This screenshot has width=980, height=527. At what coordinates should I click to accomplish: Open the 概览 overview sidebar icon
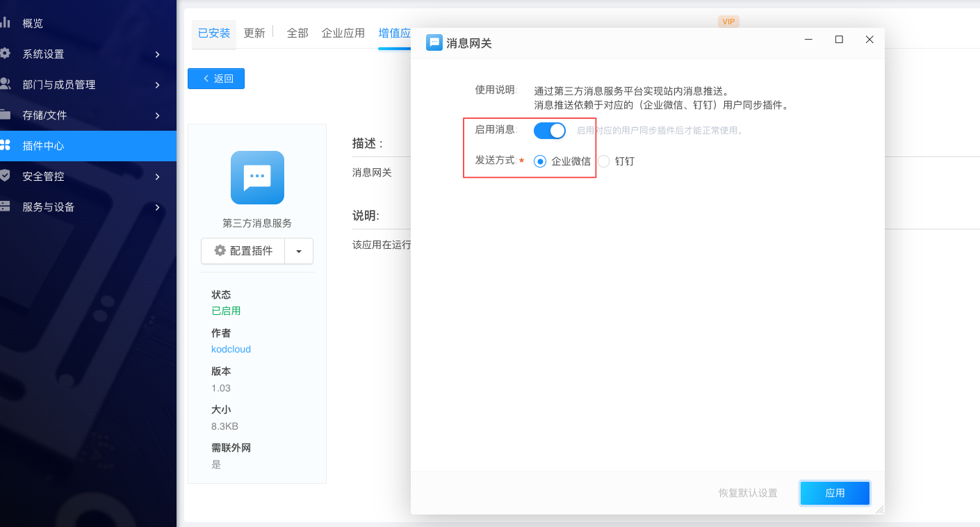[x=10, y=22]
